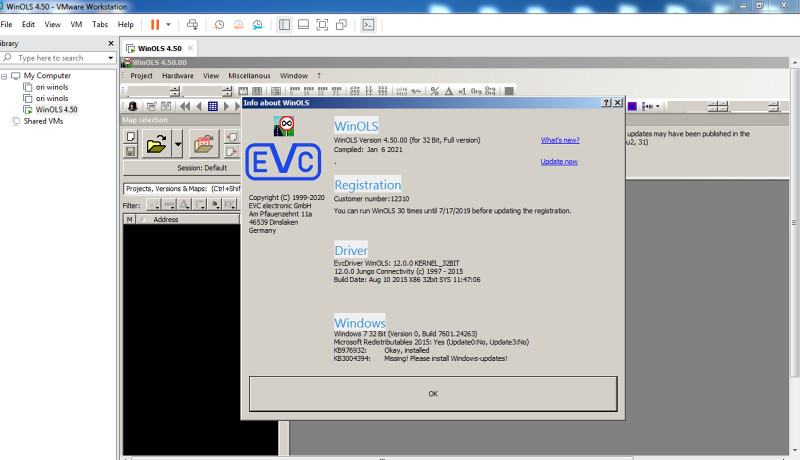Click the delta difference icon in WinOLS toolbar
The image size is (800, 460).
pyautogui.click(x=448, y=91)
